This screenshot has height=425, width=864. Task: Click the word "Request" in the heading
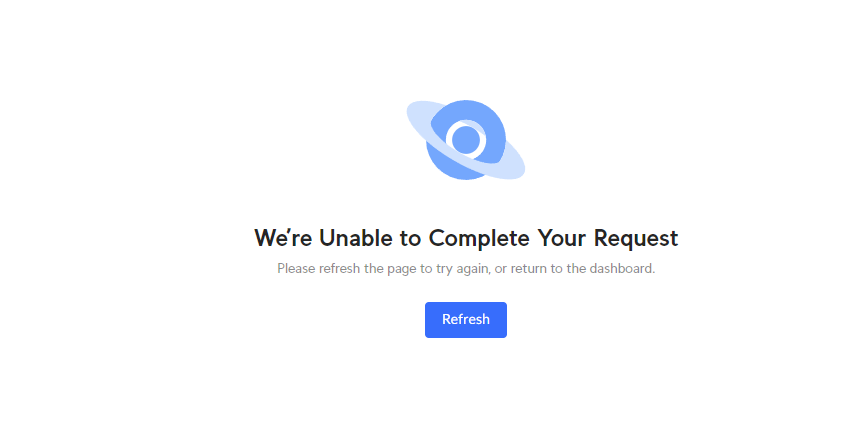(635, 239)
